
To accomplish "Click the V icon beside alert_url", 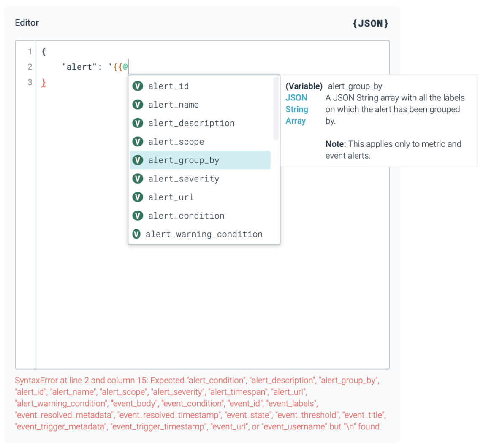I will point(138,197).
